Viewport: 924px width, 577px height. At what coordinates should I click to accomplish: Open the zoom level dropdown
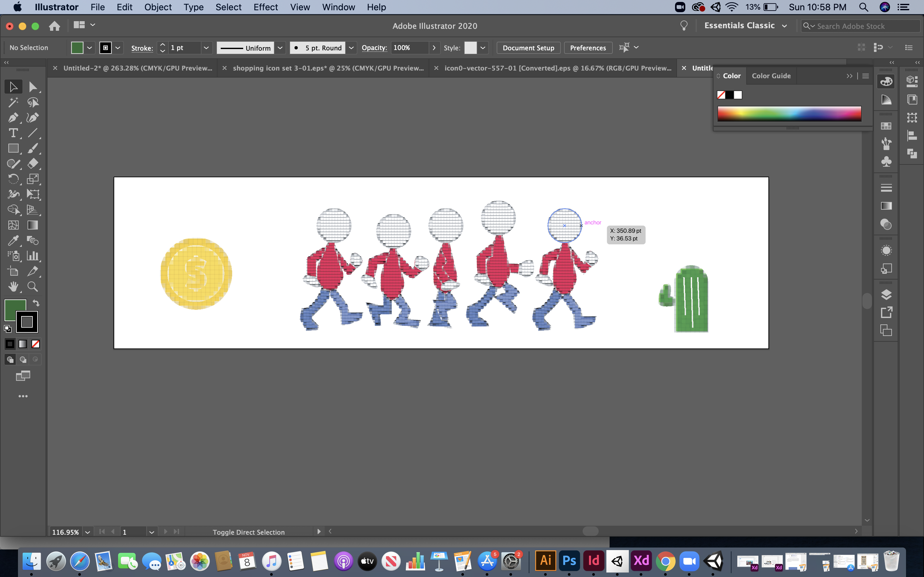pyautogui.click(x=88, y=532)
